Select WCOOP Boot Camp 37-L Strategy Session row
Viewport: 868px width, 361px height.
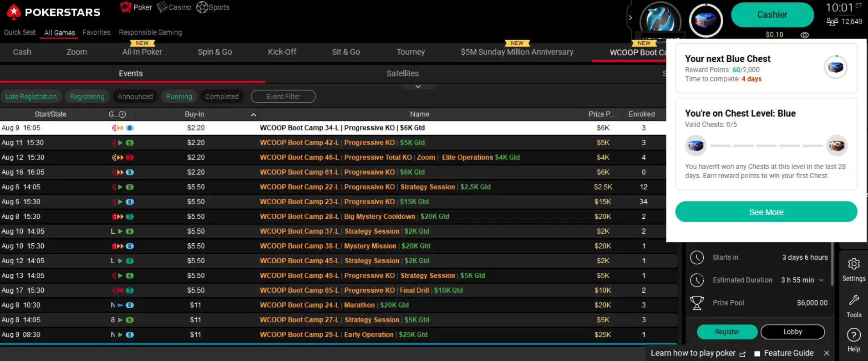click(333, 231)
